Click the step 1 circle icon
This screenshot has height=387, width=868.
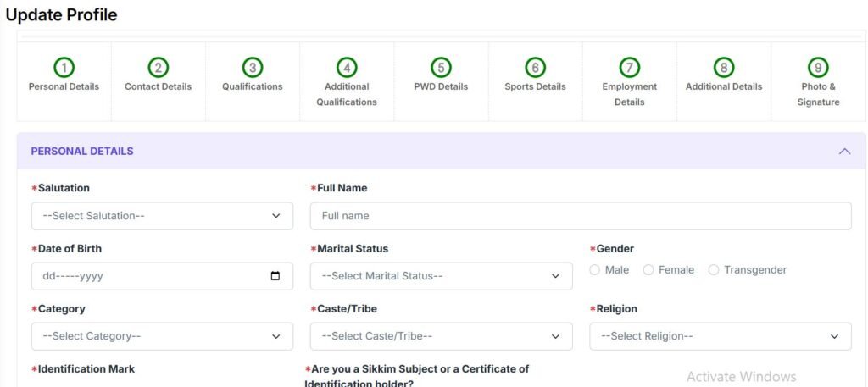pyautogui.click(x=64, y=68)
